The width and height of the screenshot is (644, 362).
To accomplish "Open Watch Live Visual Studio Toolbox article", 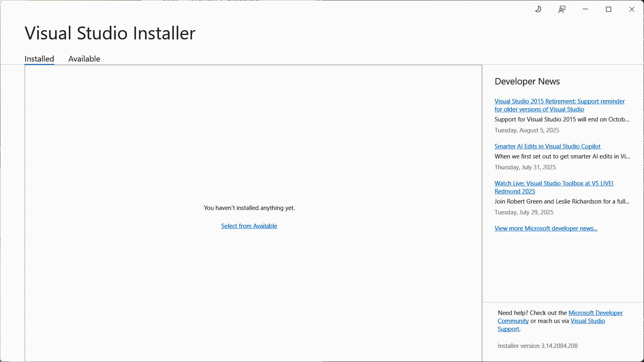I will pos(554,183).
